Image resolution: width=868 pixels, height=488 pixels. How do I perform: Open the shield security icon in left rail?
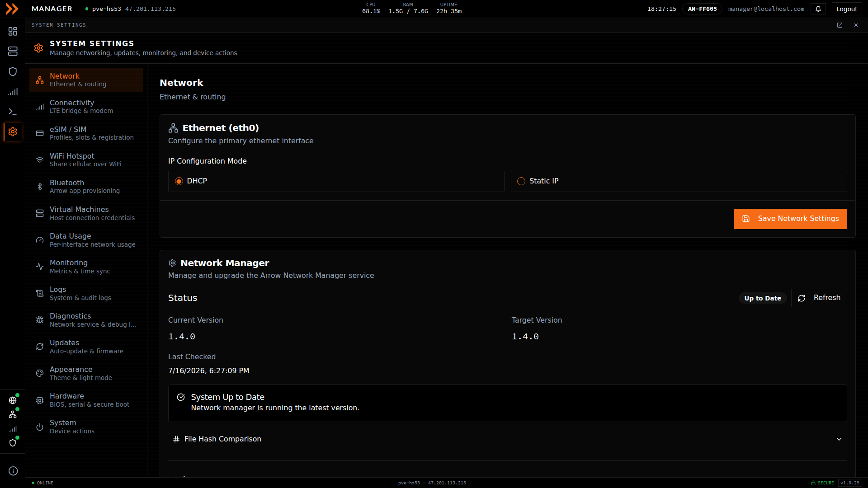point(13,71)
